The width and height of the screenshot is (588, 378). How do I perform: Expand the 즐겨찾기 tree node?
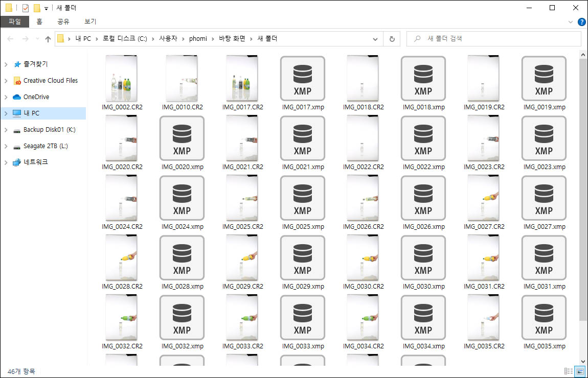coord(6,64)
